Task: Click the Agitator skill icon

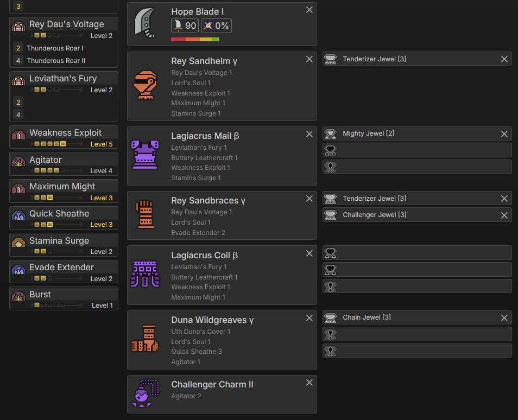Action: [x=18, y=162]
